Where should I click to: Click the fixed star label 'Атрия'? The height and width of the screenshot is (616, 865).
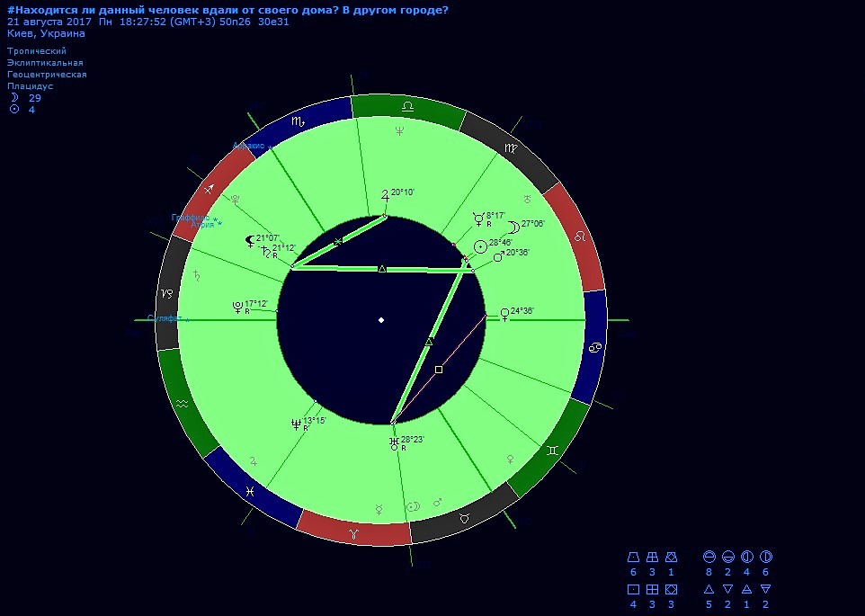tap(202, 225)
